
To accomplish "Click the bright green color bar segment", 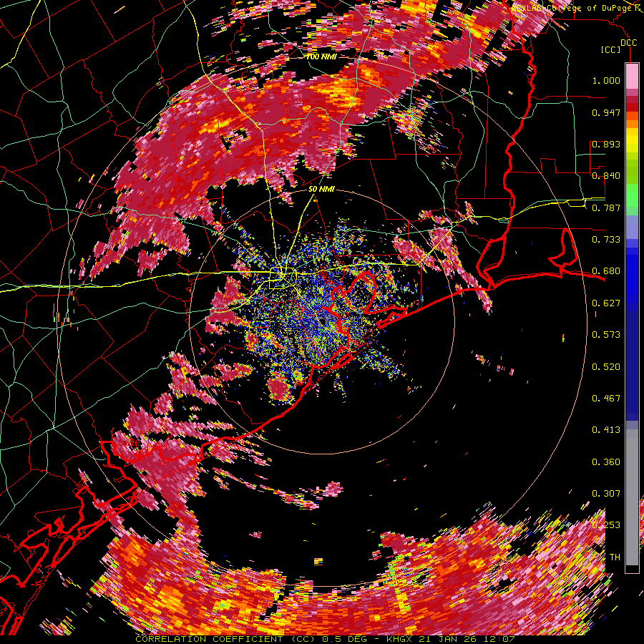I will coord(632,195).
